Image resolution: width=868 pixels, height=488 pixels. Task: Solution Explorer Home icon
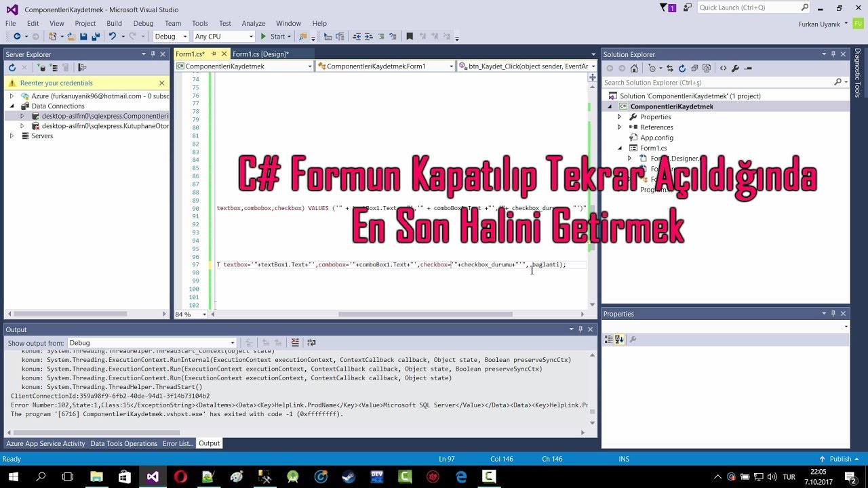(x=634, y=68)
